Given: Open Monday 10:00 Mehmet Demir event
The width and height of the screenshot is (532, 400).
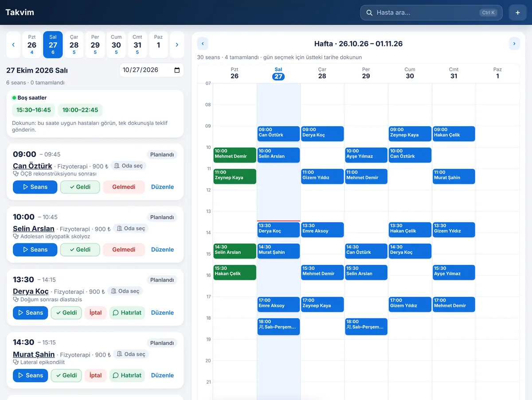Looking at the screenshot, I should coord(235,155).
